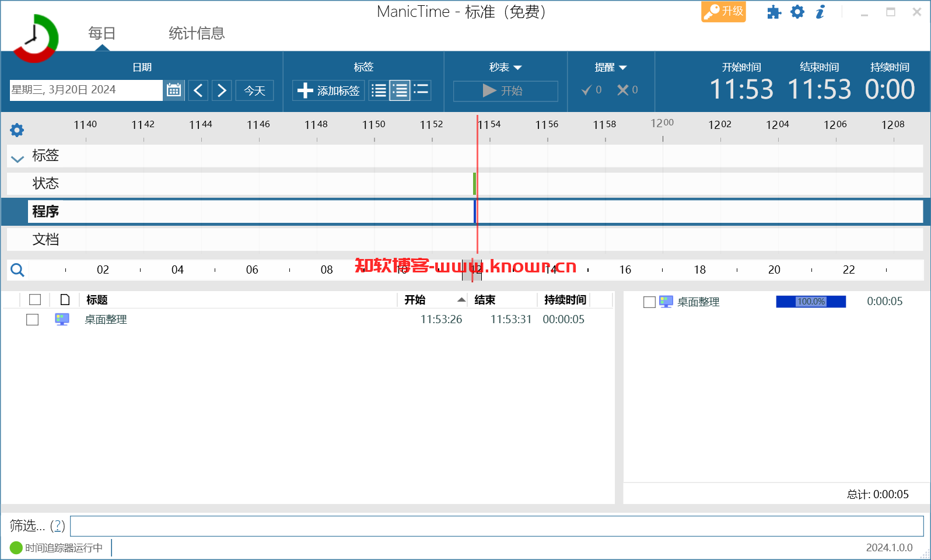Switch to the 每日 tab
This screenshot has width=931, height=560.
pyautogui.click(x=102, y=33)
